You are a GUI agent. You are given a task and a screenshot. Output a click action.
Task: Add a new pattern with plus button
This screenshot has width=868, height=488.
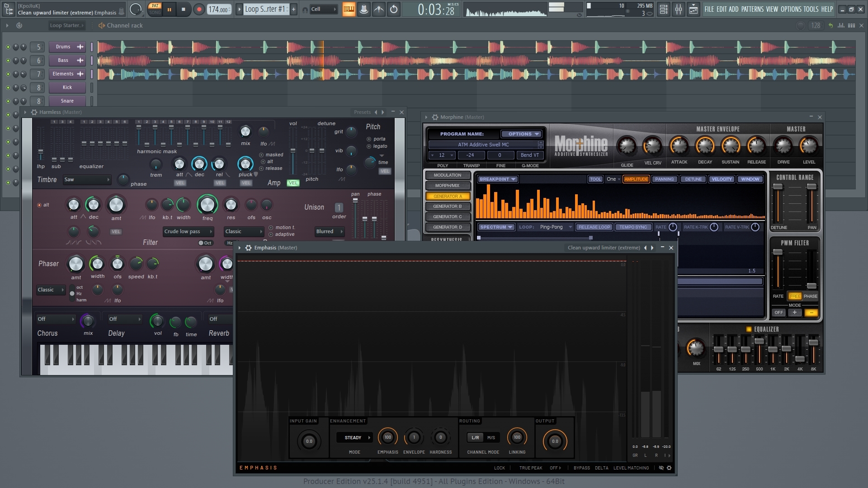293,9
